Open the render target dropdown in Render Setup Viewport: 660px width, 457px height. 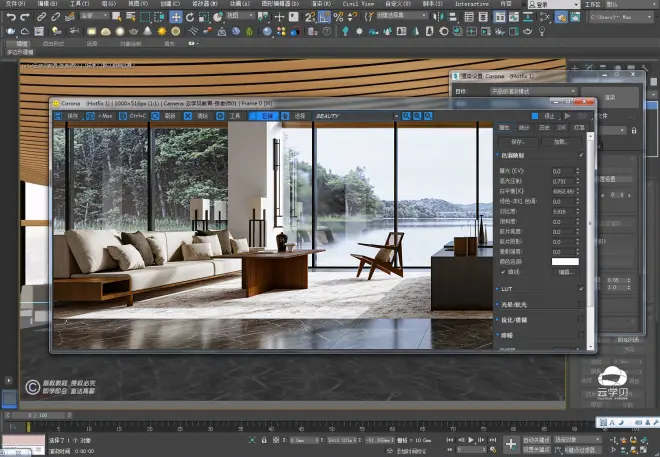530,91
